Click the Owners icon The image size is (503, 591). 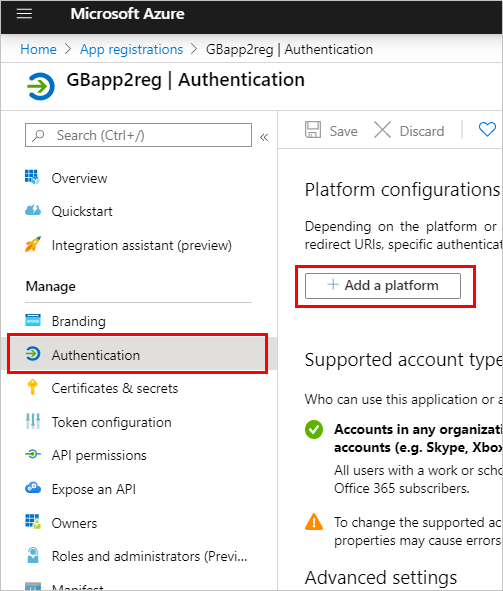(x=33, y=521)
